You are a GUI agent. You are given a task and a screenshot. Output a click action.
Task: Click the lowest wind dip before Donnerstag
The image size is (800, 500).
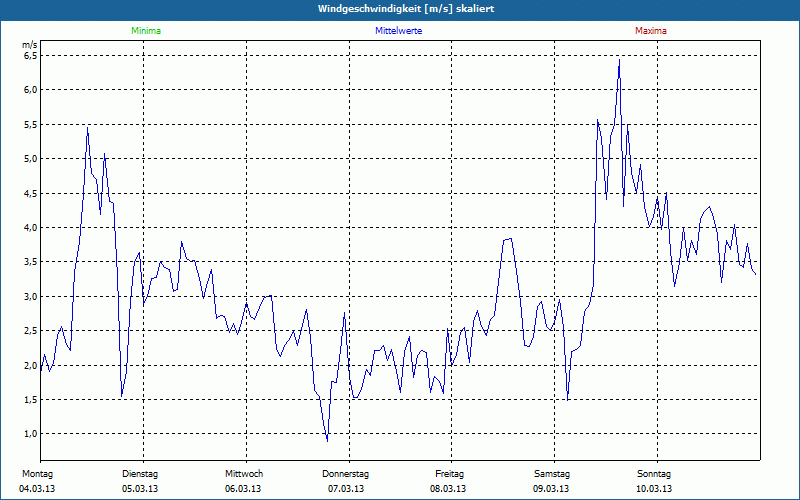click(327, 440)
